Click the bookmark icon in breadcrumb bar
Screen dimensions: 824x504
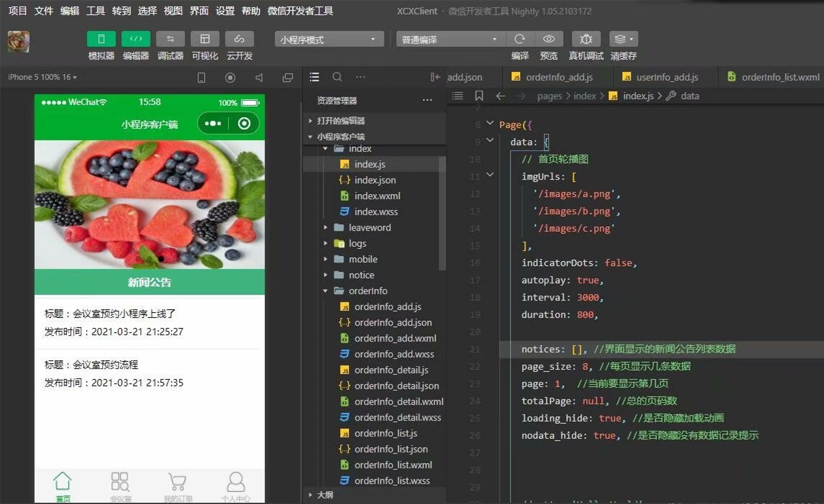click(x=479, y=96)
